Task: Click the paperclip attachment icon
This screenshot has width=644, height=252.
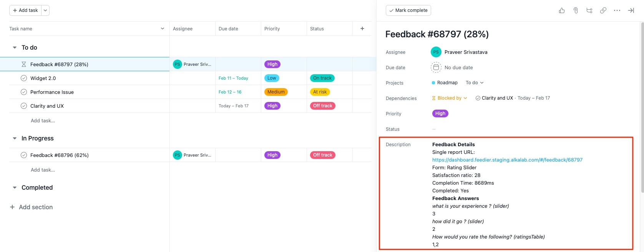Action: (x=576, y=10)
